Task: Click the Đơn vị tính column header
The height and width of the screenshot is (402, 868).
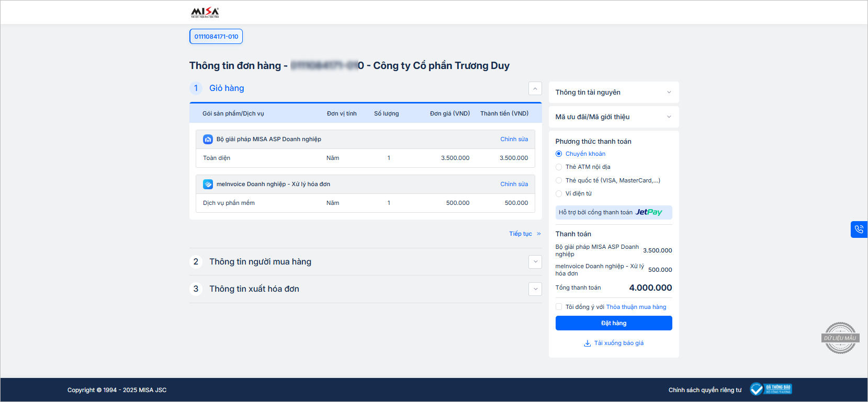Action: point(342,113)
